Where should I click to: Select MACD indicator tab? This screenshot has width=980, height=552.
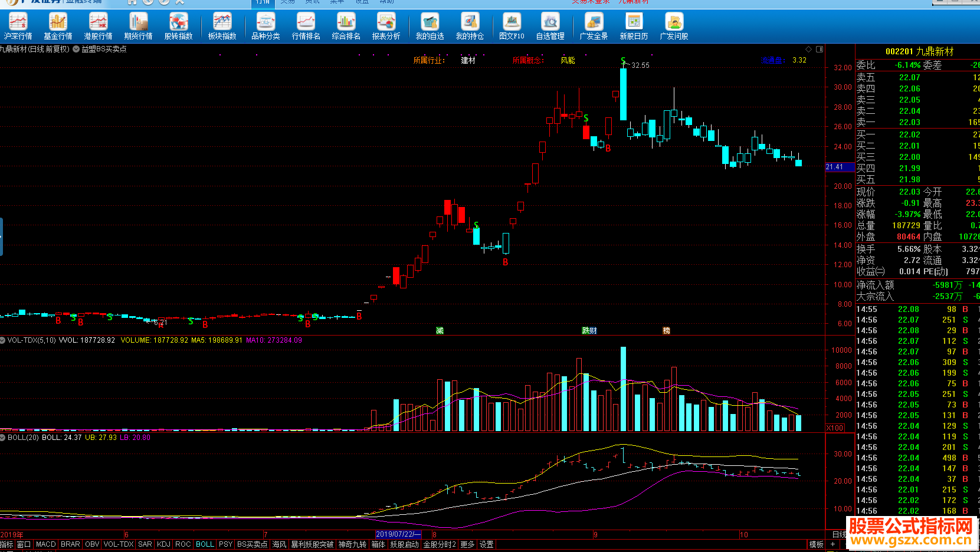pyautogui.click(x=45, y=544)
